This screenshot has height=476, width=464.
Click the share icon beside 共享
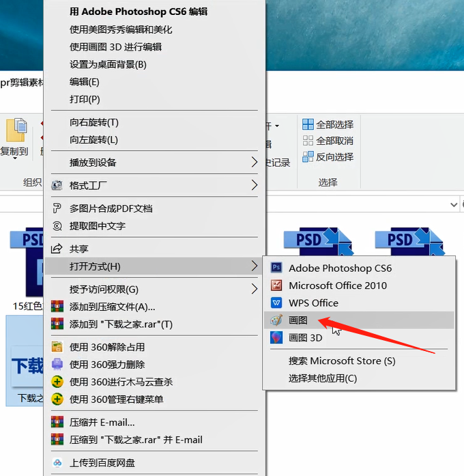57,249
